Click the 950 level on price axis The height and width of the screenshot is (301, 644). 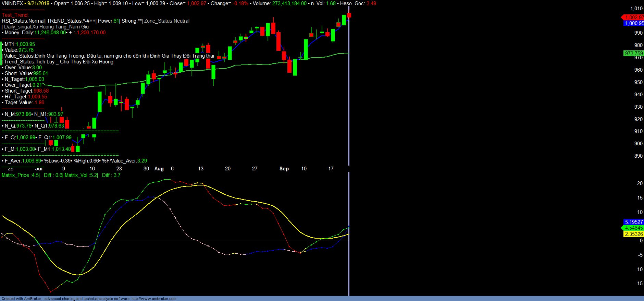click(x=638, y=82)
